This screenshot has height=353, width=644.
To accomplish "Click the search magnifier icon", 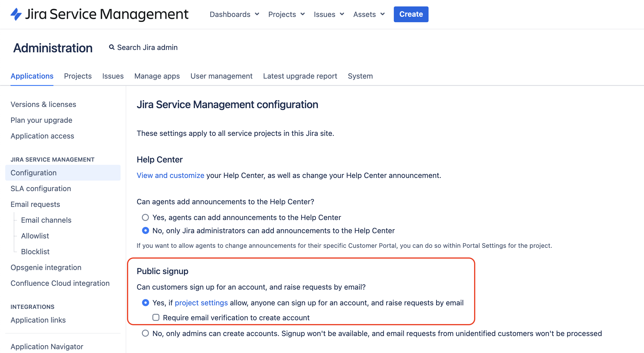I will pyautogui.click(x=112, y=47).
